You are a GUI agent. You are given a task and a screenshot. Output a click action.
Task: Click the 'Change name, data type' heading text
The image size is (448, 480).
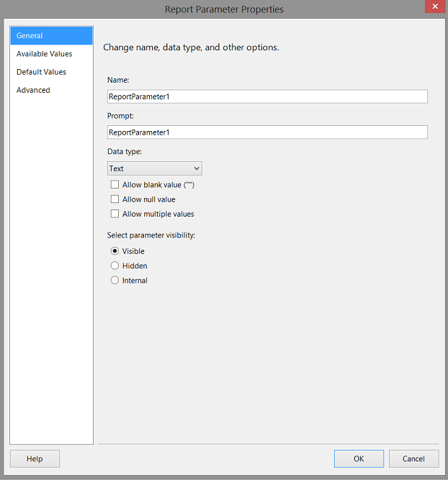click(191, 47)
